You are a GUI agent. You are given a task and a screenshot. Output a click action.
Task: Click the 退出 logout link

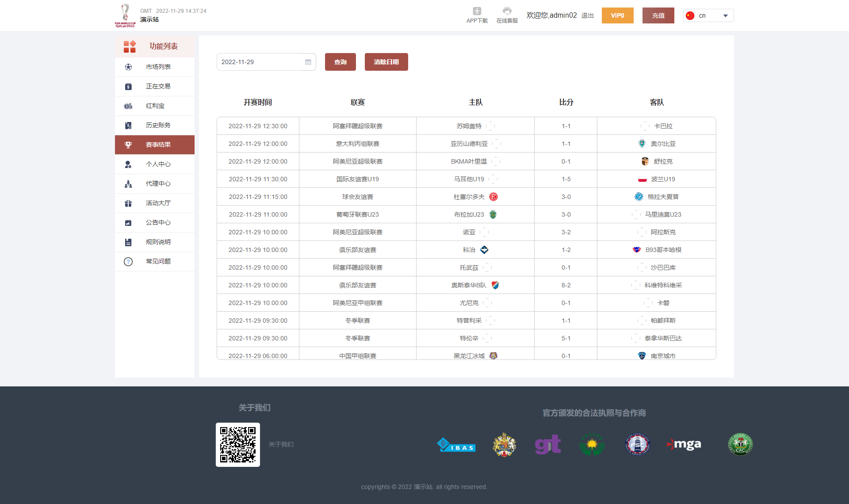coord(587,15)
